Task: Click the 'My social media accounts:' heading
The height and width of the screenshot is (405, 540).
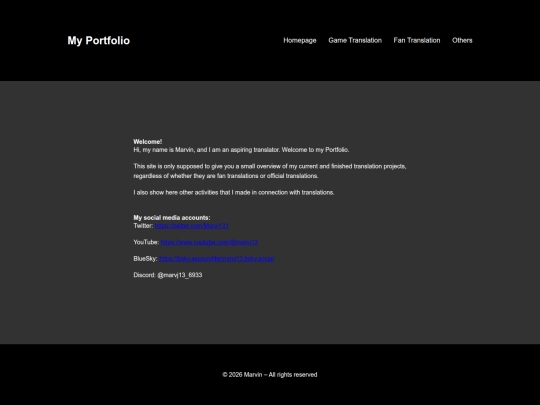Action: (172, 218)
